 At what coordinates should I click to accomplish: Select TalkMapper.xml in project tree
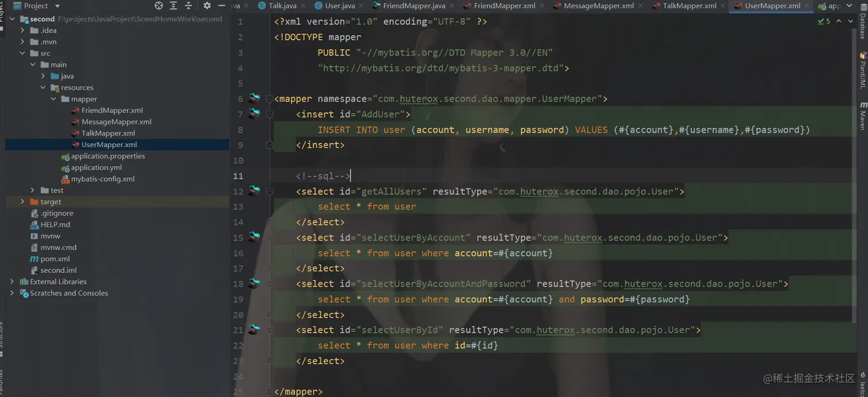point(108,133)
